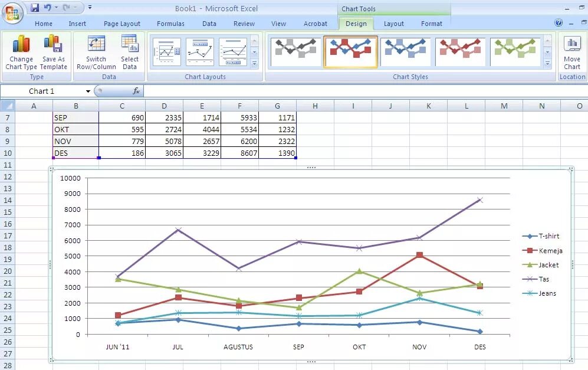This screenshot has width=588, height=370.
Task: Click the Name Box showing Chart 1
Action: pos(42,91)
